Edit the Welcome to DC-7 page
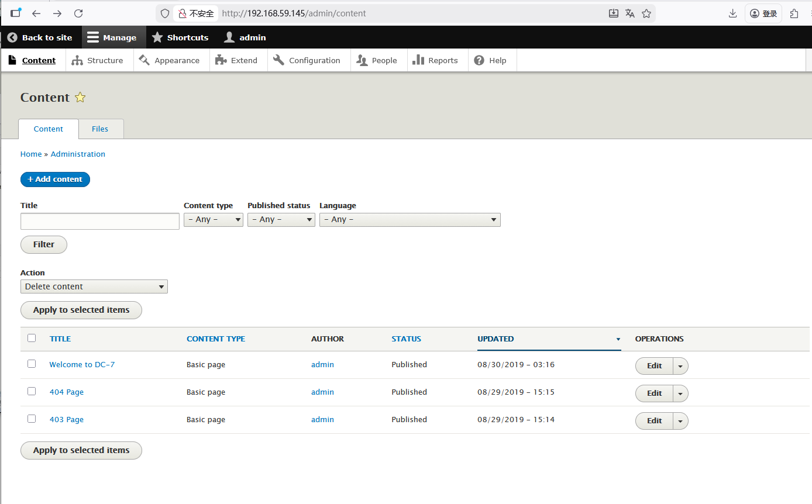 654,366
